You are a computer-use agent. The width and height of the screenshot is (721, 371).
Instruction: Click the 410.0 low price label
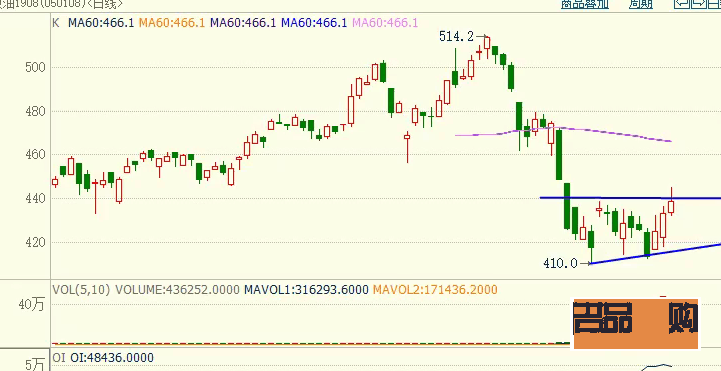click(x=560, y=263)
